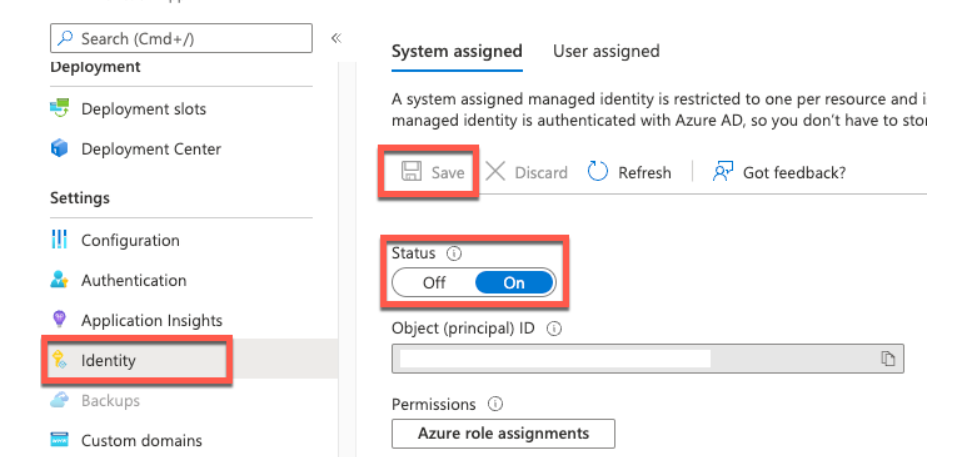Click the Object (principal) ID label
The height and width of the screenshot is (457, 976).
pyautogui.click(x=462, y=329)
